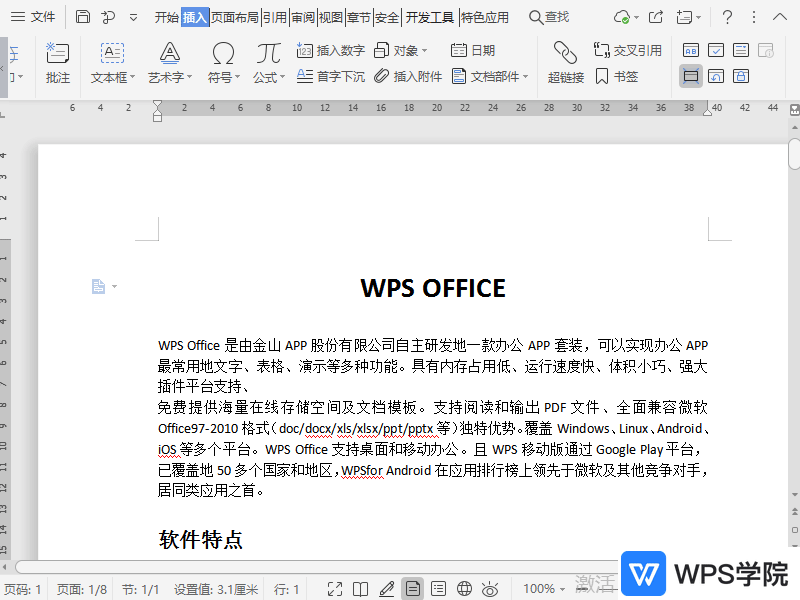Open the 文件 file menu

(33, 17)
